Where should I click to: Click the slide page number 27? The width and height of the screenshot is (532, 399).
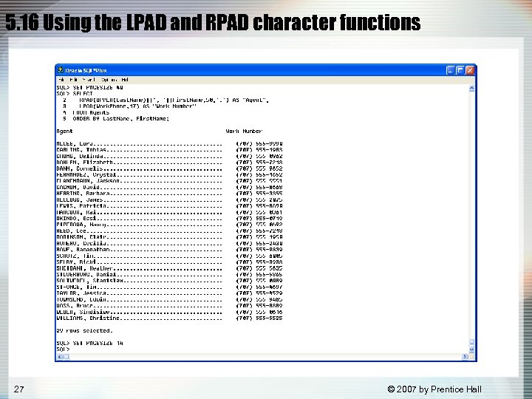click(18, 389)
